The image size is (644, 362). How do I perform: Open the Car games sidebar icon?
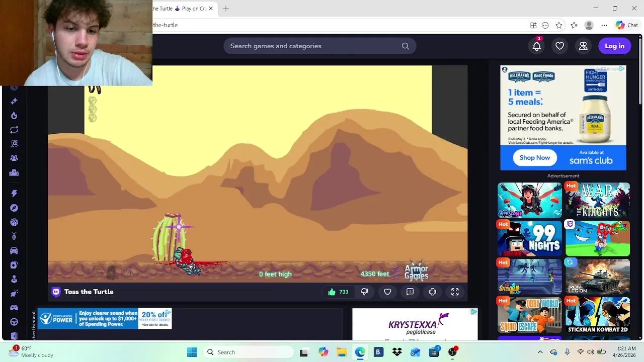tap(14, 250)
